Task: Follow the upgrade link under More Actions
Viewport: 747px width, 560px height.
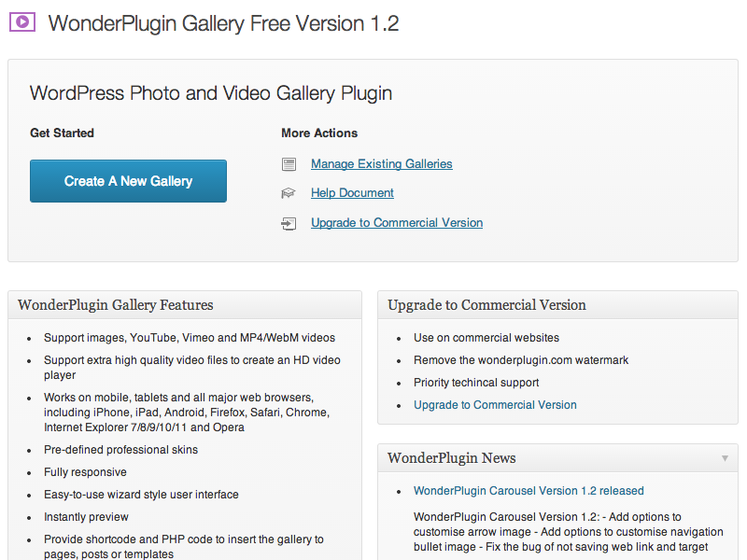Action: (x=397, y=223)
